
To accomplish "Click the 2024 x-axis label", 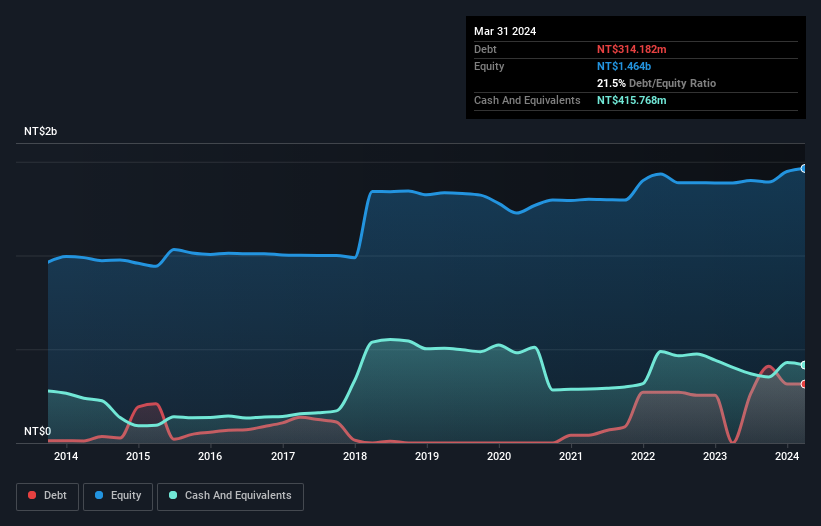I will pyautogui.click(x=787, y=456).
